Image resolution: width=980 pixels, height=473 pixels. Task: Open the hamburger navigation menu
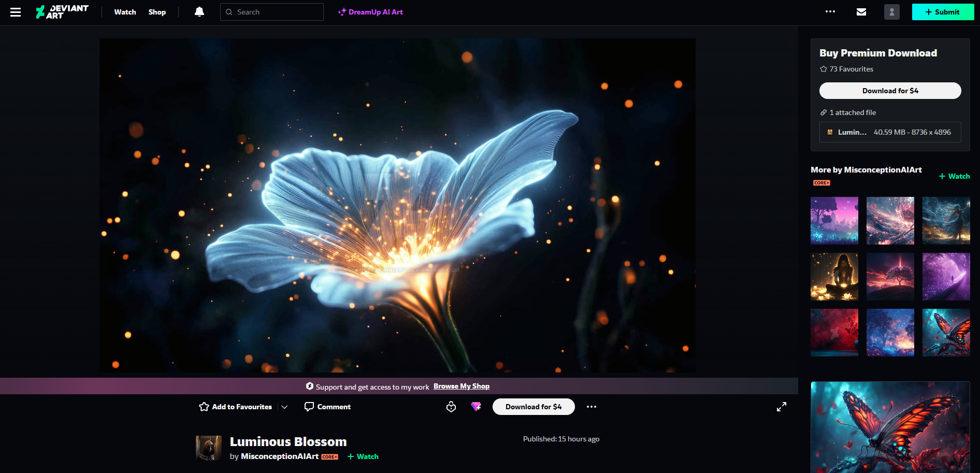(x=16, y=12)
